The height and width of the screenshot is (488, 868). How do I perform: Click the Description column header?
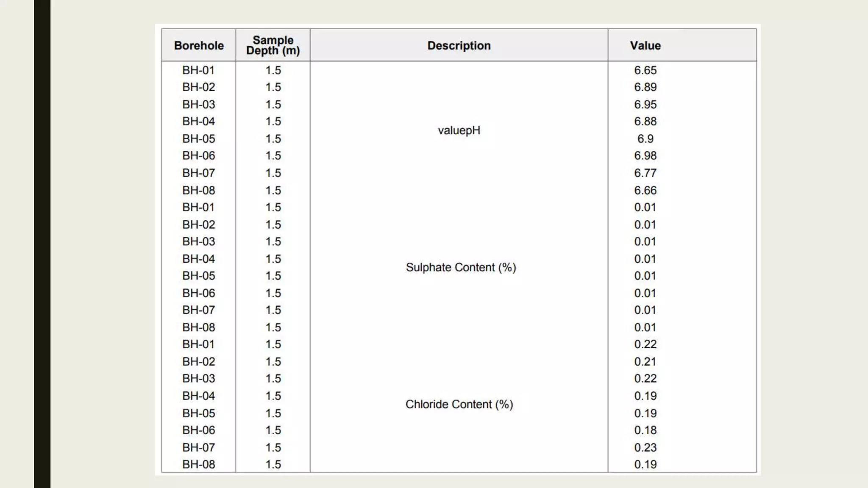459,45
